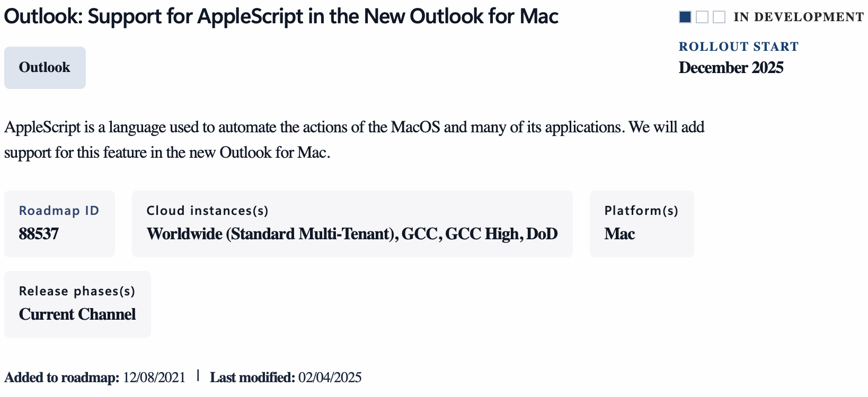Click the Mac platform value

click(619, 234)
